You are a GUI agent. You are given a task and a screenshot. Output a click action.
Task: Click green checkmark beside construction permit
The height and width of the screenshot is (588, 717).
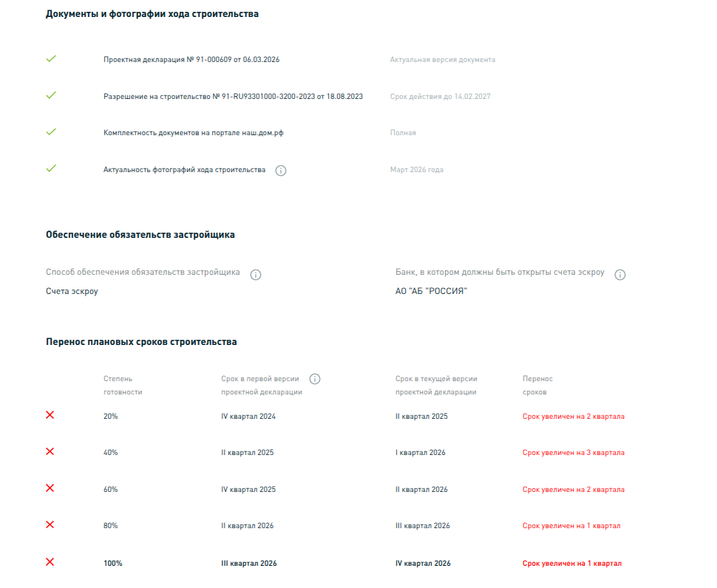[51, 95]
